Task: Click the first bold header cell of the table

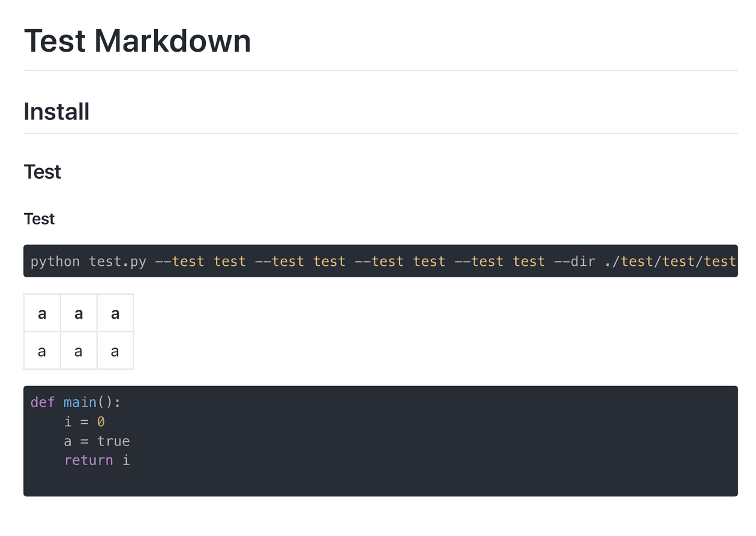Action: (42, 313)
